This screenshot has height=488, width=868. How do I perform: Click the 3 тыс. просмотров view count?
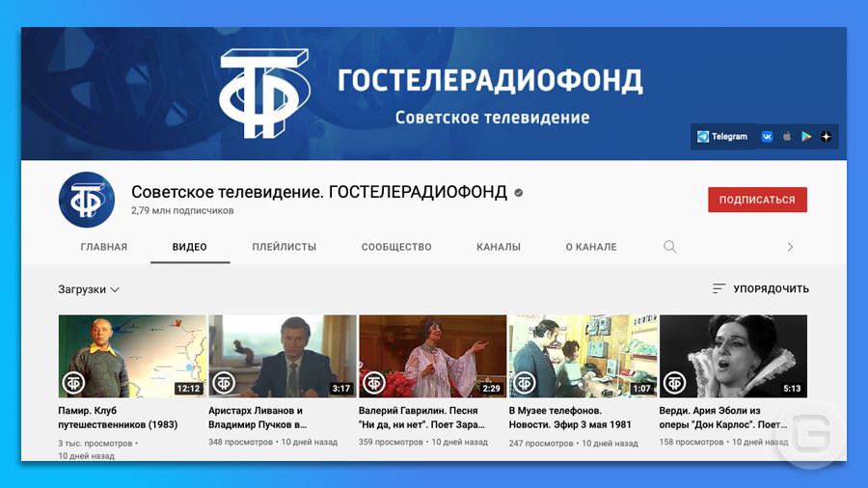95,444
